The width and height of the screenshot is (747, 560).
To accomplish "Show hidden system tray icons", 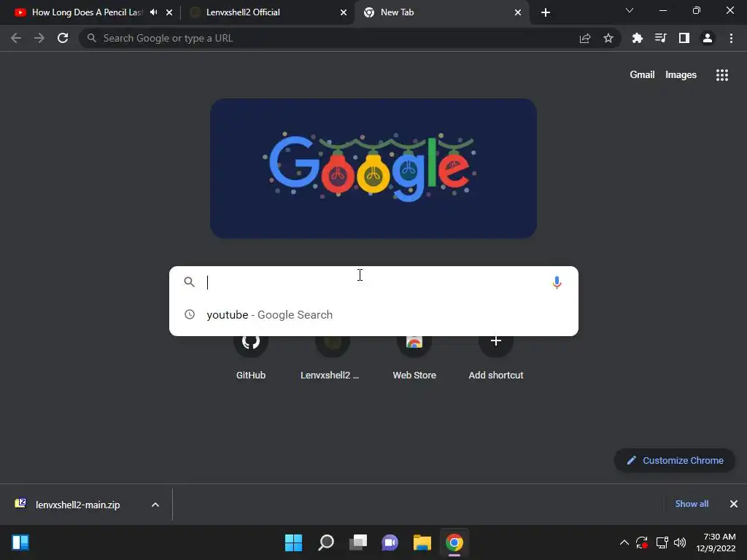I will click(624, 542).
